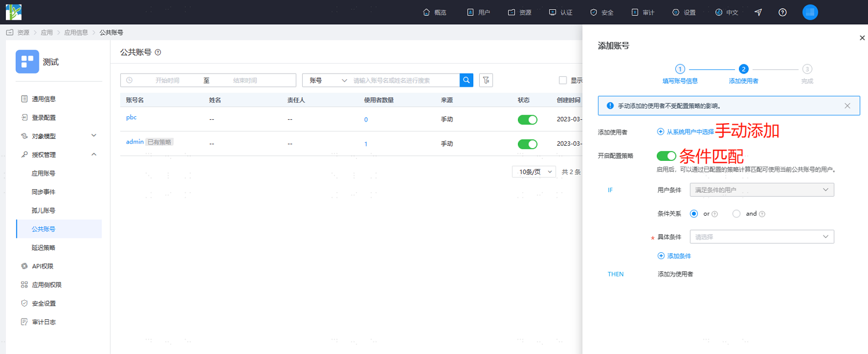
Task: Click the 已有策略 tag on admin
Action: (160, 142)
